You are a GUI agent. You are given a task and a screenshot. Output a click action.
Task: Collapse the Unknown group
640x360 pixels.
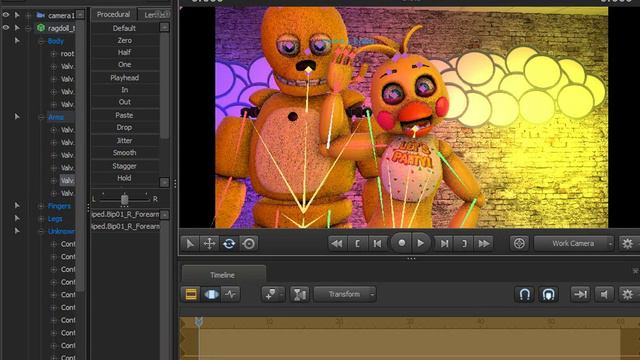[x=41, y=231]
